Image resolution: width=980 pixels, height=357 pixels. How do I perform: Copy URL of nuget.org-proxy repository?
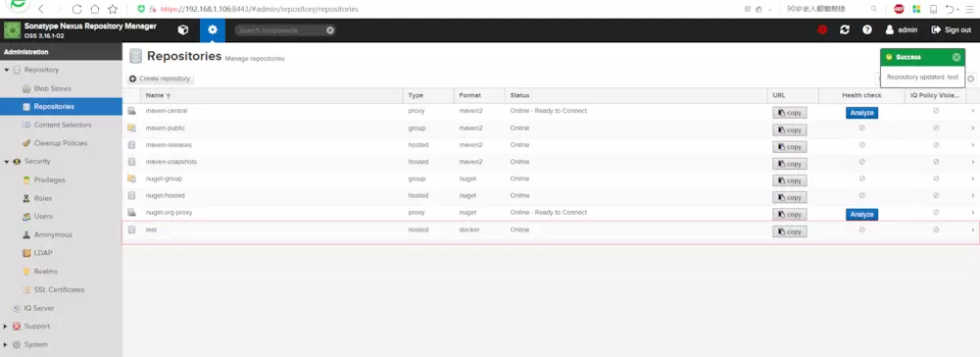(789, 215)
